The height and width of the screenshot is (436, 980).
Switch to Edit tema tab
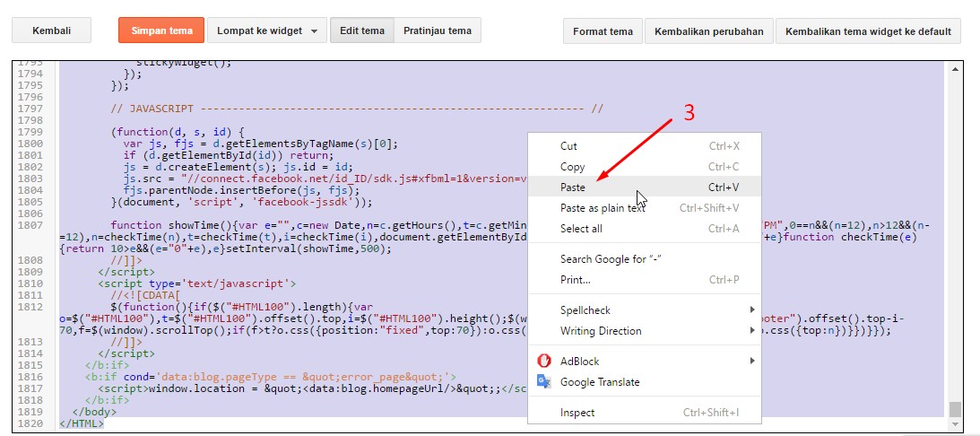[x=362, y=31]
